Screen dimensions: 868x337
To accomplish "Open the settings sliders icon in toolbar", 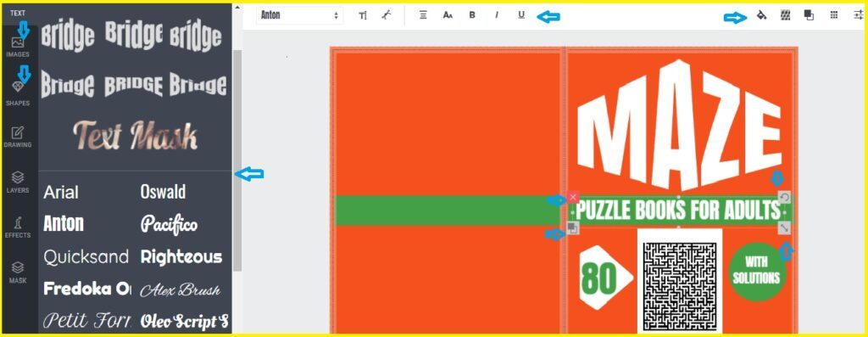I will [858, 15].
